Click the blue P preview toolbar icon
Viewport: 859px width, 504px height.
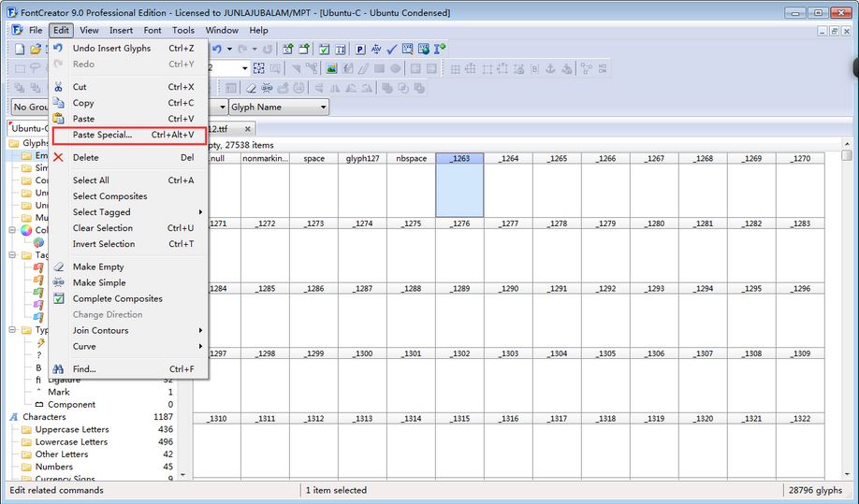point(359,49)
